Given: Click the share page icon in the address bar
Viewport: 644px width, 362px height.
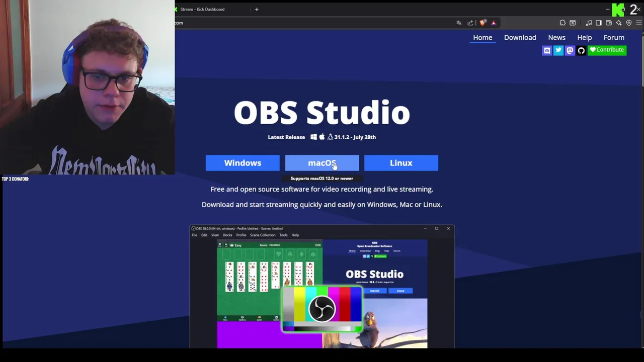Looking at the screenshot, I should click(470, 23).
